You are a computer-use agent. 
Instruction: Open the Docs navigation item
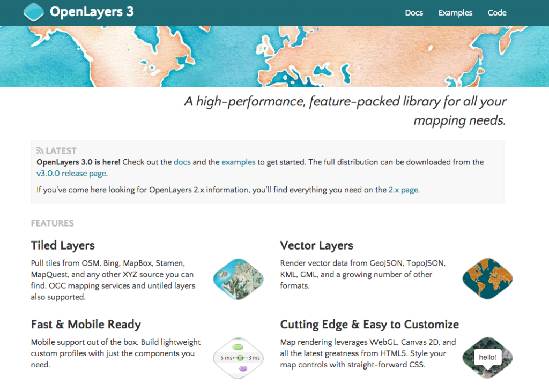[414, 13]
